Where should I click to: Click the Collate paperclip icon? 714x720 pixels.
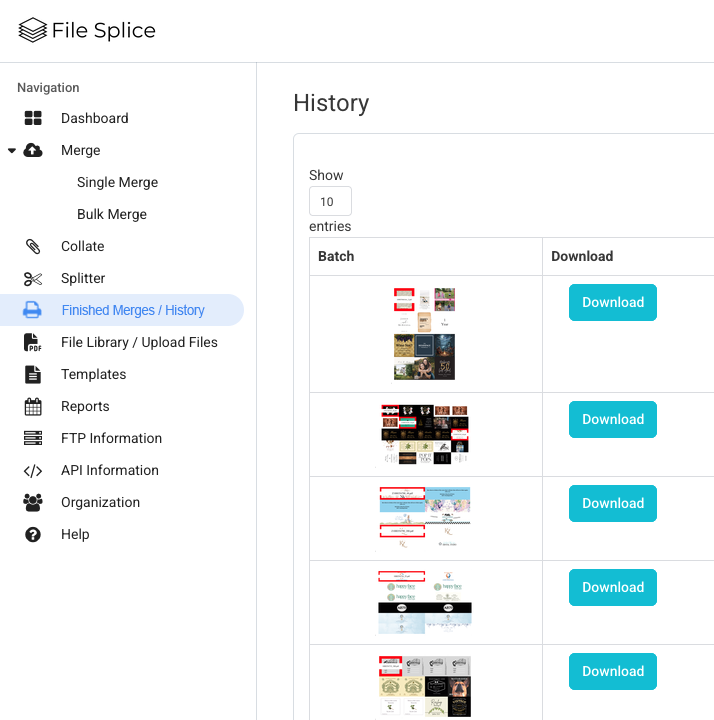click(33, 246)
